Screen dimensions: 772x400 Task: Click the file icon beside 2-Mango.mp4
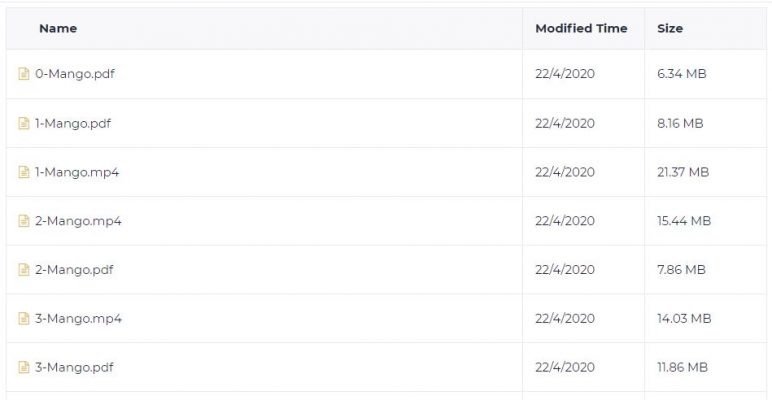[24, 221]
